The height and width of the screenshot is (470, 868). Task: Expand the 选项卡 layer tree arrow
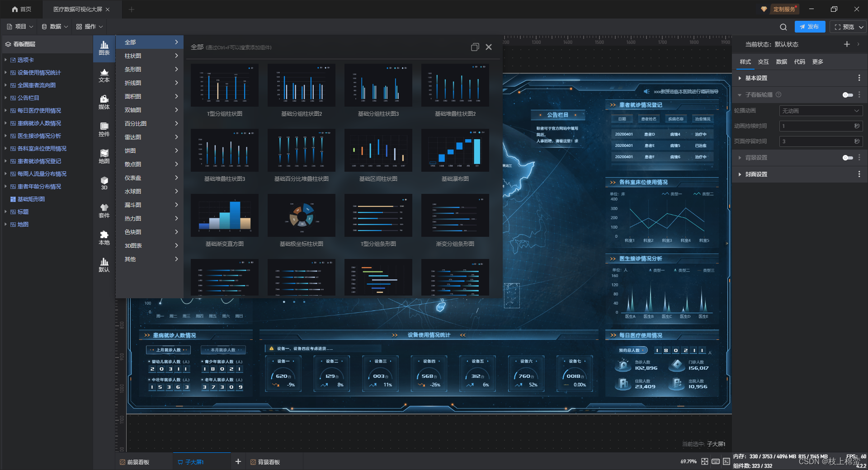coord(5,60)
